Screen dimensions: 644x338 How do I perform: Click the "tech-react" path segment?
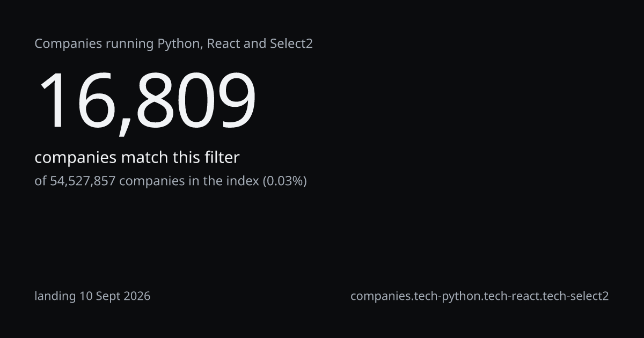510,296
